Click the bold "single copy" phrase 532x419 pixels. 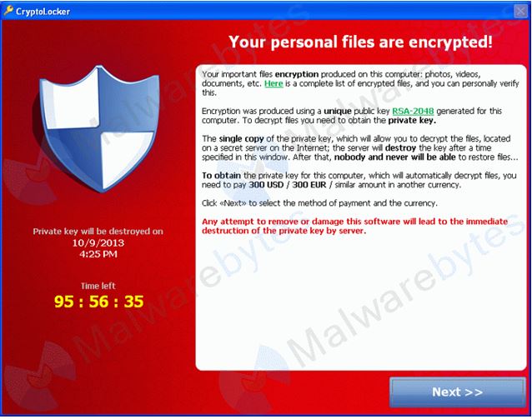tap(241, 138)
